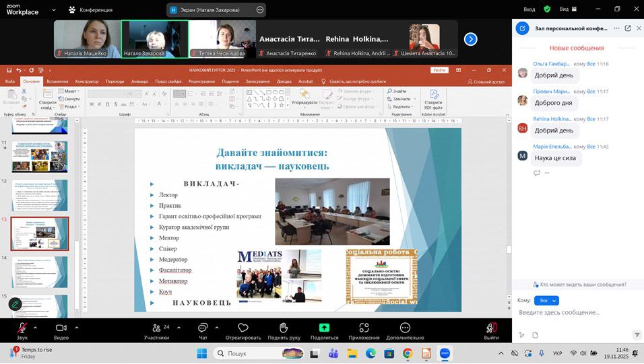Open the Участники participants panel
644x364 pixels.
[x=156, y=328]
